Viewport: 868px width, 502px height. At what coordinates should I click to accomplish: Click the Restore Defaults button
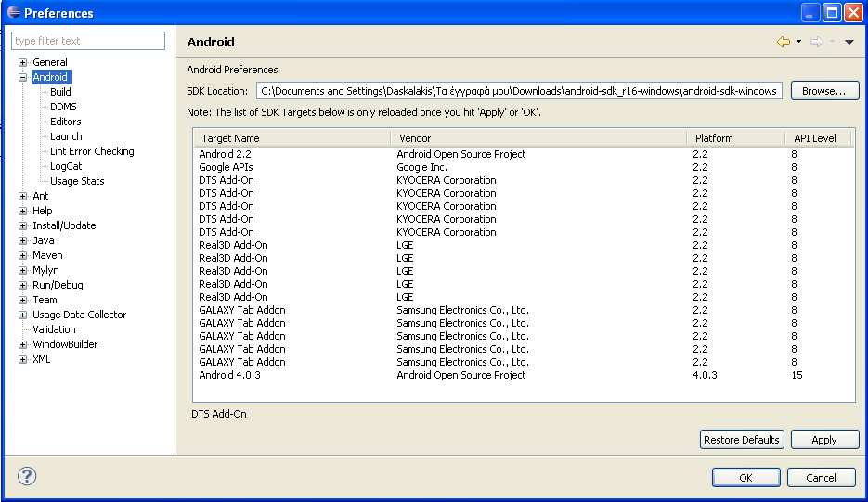point(742,440)
